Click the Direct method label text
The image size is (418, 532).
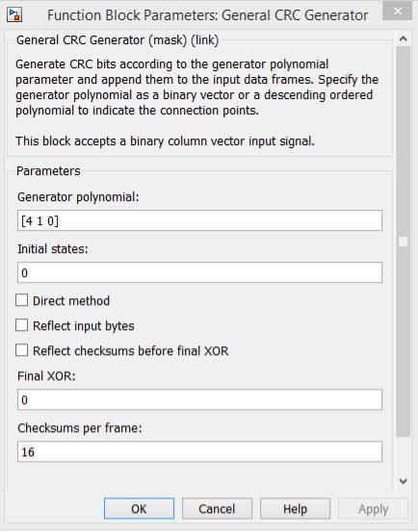(71, 301)
